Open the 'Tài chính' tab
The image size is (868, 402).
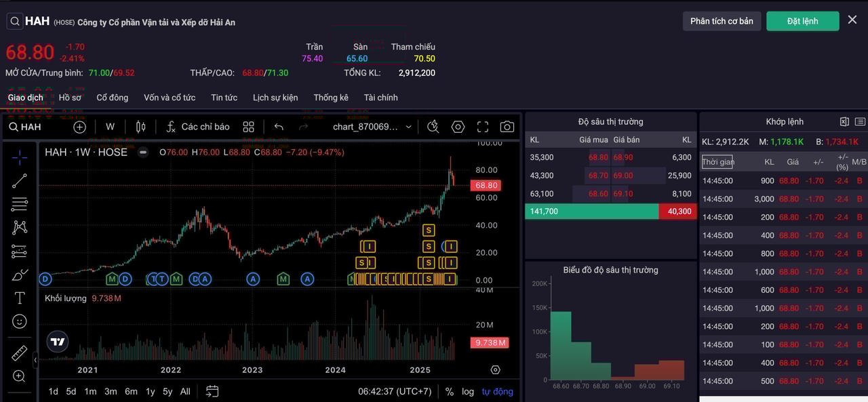point(380,98)
